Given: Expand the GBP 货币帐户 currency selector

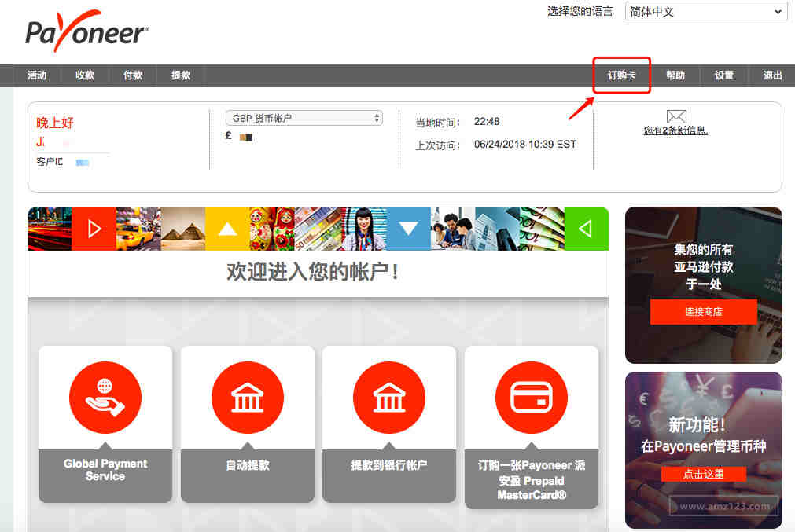Looking at the screenshot, I should click(304, 118).
